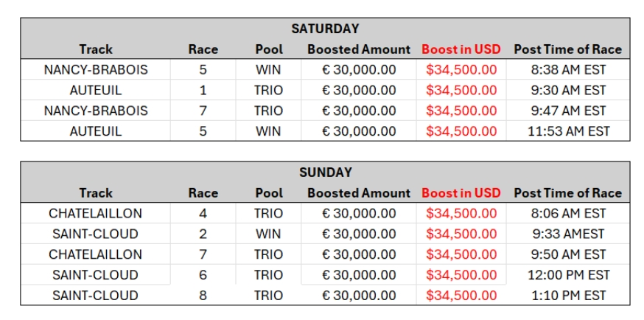Select the 8:38 AM EST post time cell

567,70
